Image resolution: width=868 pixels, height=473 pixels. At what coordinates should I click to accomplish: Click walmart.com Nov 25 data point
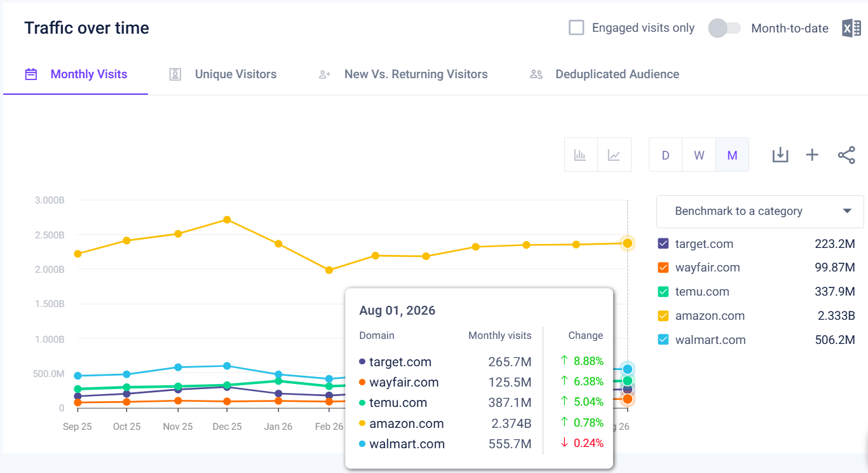(x=178, y=367)
